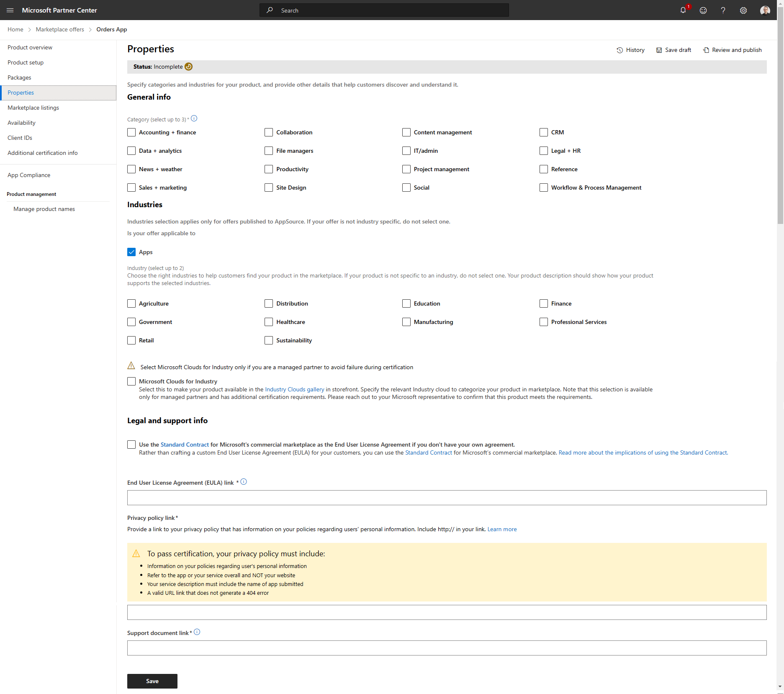The height and width of the screenshot is (694, 784).
Task: Check the CRM category
Action: pos(544,132)
